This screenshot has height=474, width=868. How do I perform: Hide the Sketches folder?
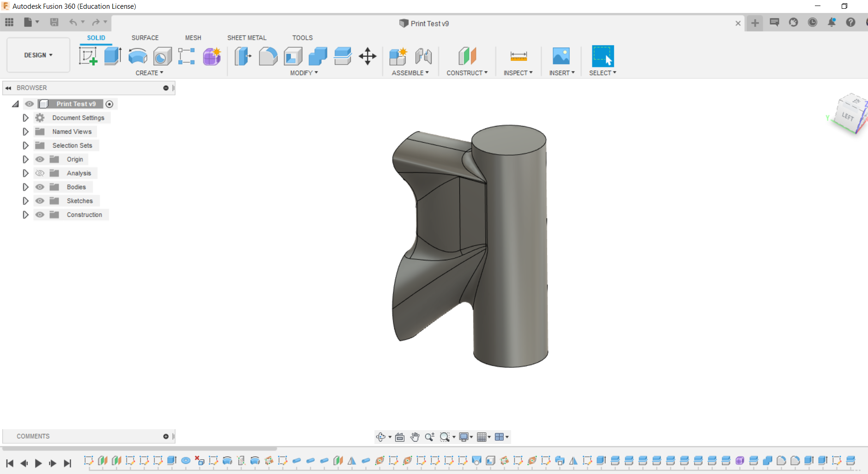pyautogui.click(x=40, y=201)
